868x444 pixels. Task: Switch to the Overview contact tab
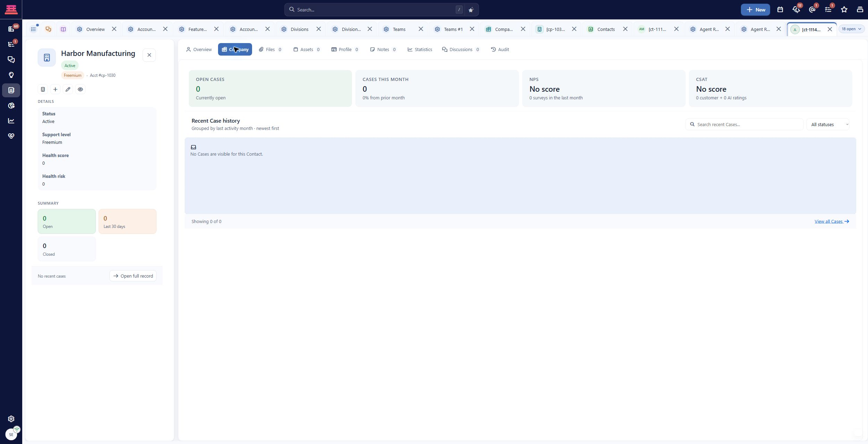coord(199,49)
